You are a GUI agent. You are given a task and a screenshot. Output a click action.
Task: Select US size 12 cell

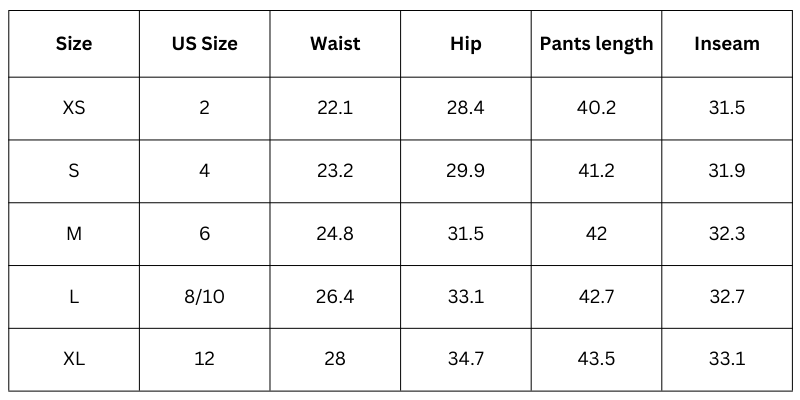[x=204, y=359]
